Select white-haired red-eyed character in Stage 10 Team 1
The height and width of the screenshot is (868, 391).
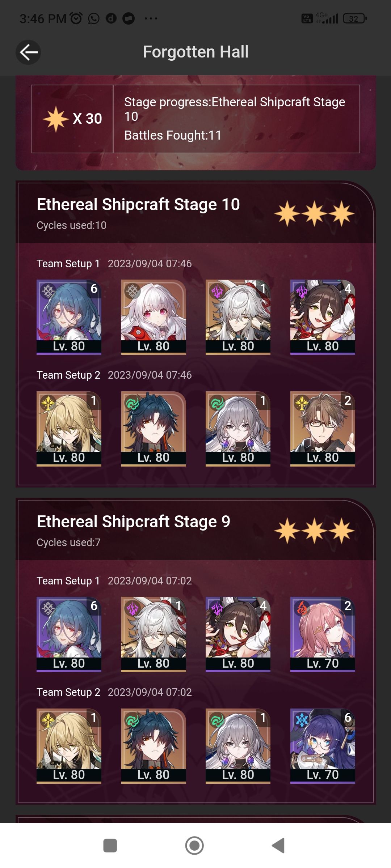coord(154,317)
